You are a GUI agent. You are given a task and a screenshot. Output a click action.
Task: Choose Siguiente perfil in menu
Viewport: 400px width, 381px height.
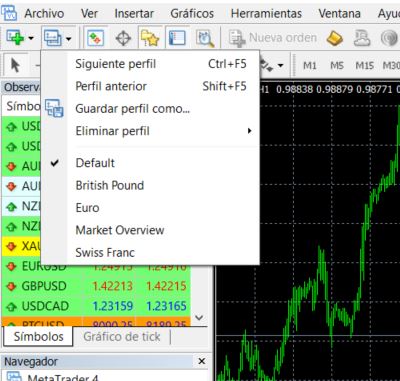coord(150,64)
